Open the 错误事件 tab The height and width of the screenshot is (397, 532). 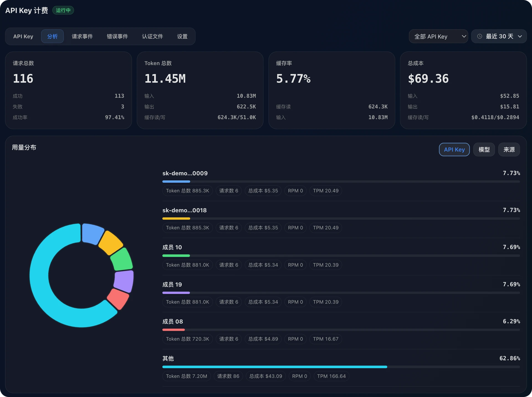tap(117, 36)
